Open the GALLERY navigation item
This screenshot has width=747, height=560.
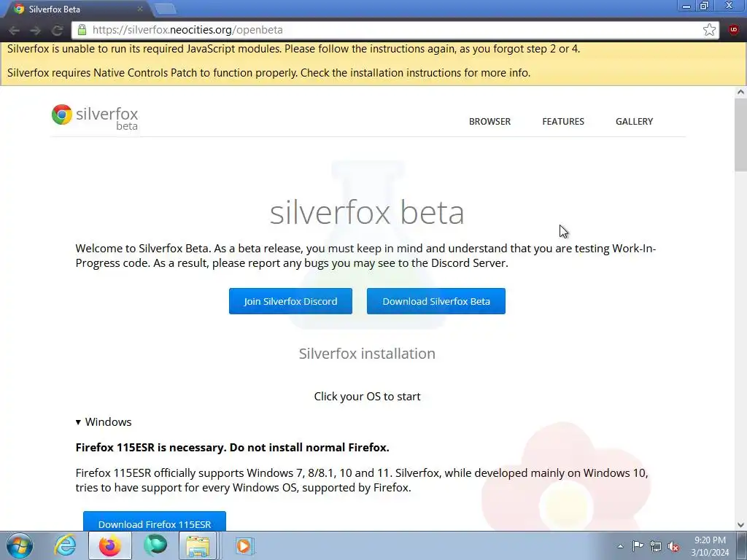tap(634, 122)
